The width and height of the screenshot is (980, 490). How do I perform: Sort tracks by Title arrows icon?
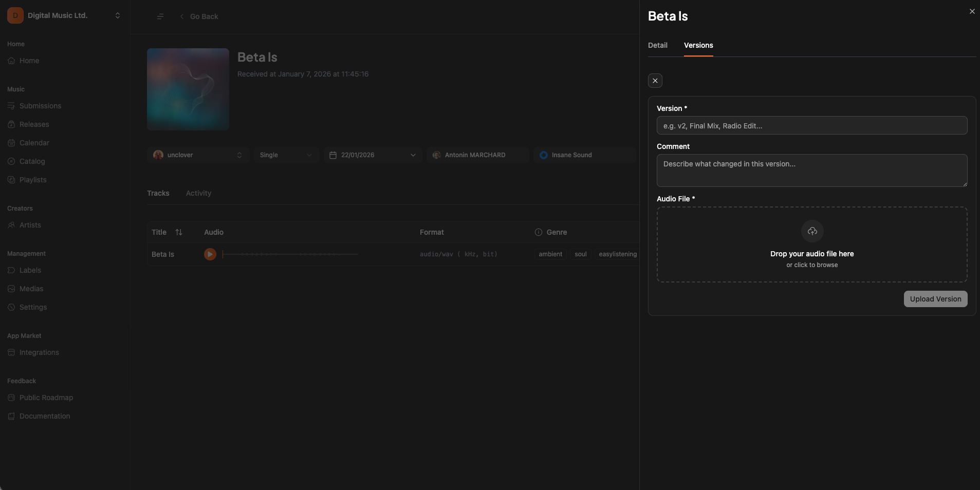[179, 232]
